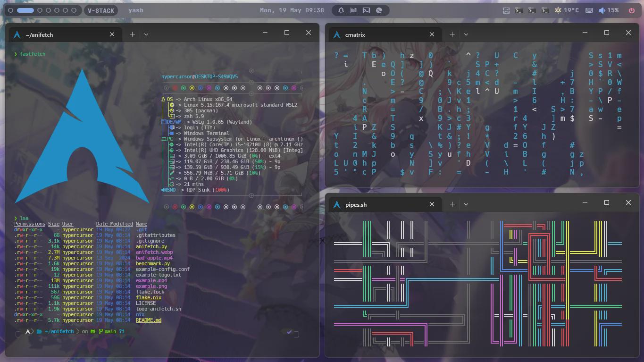Click the notification bell icon in top bar
Image resolution: width=644 pixels, height=362 pixels.
tap(341, 10)
